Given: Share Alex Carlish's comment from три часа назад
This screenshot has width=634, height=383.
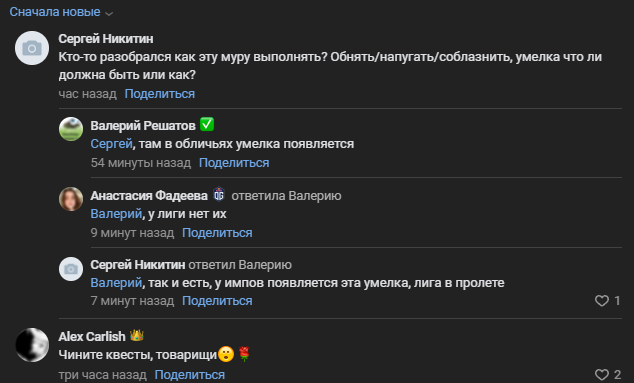Looking at the screenshot, I should tap(190, 375).
